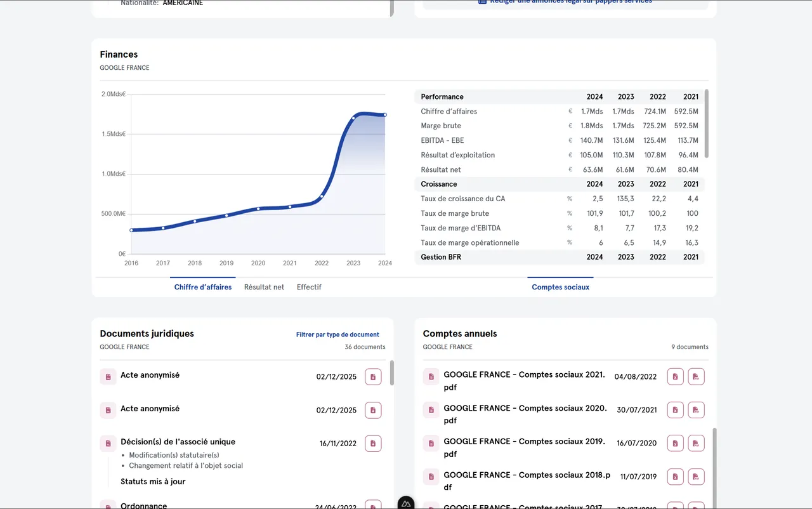Click the Comptes annuels list scrollbar

[x=715, y=467]
